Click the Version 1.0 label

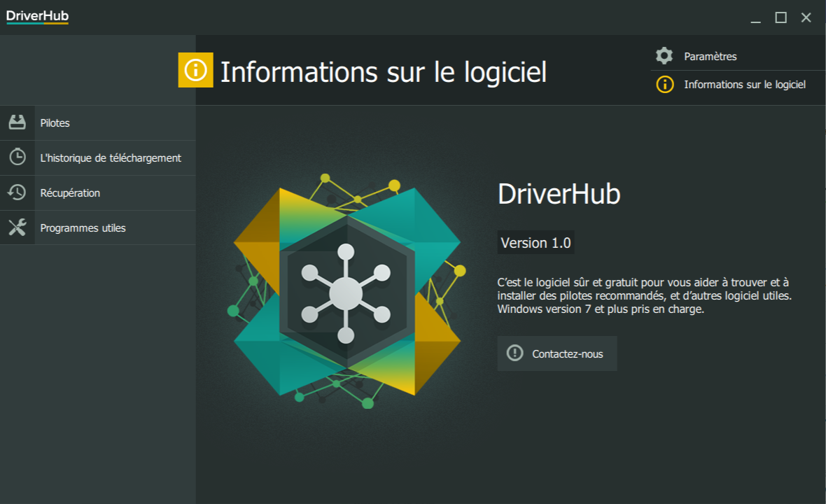[535, 242]
